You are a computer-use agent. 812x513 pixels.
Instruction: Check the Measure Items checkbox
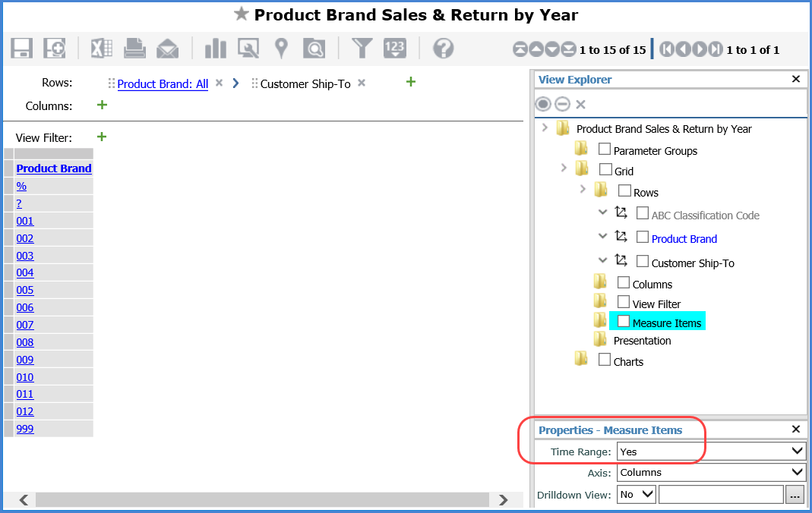[624, 321]
